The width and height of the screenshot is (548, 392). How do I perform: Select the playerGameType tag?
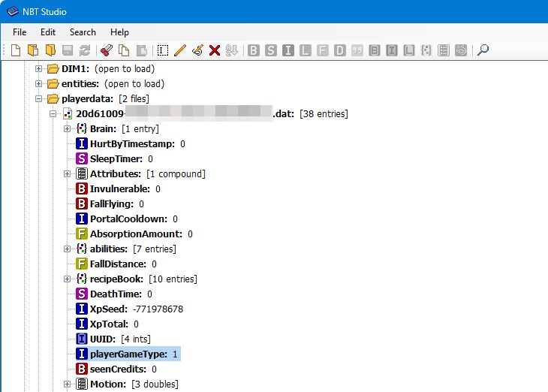[127, 354]
